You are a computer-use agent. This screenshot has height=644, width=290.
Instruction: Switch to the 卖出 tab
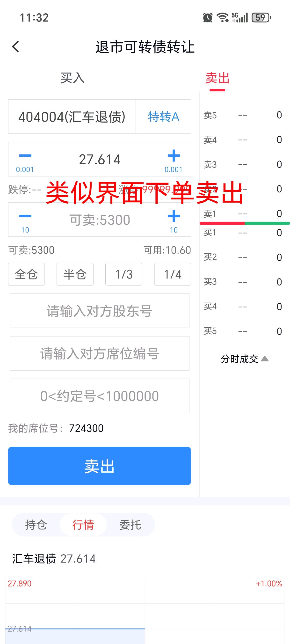point(217,78)
